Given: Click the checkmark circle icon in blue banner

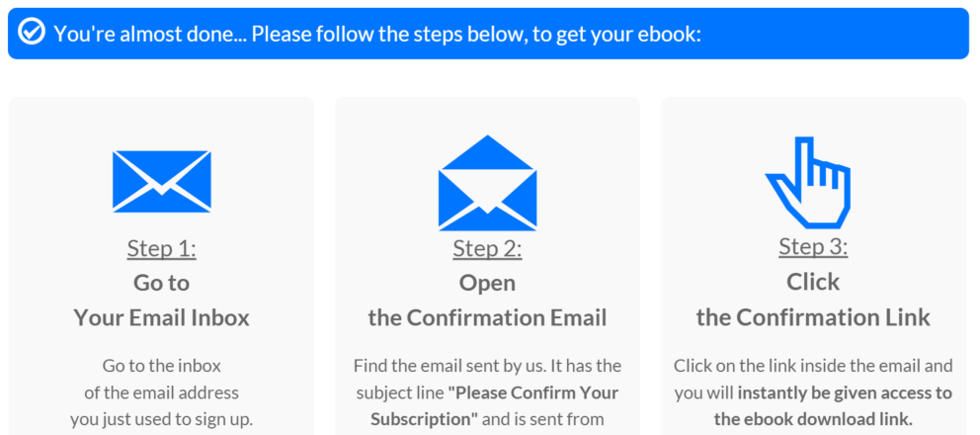Looking at the screenshot, I should [x=32, y=32].
